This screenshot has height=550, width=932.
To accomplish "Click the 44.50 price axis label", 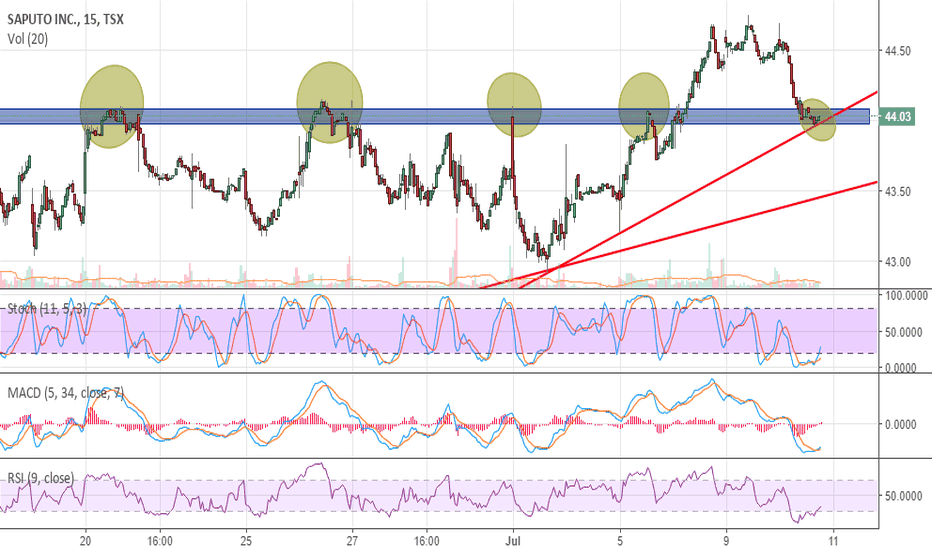I will 898,51.
